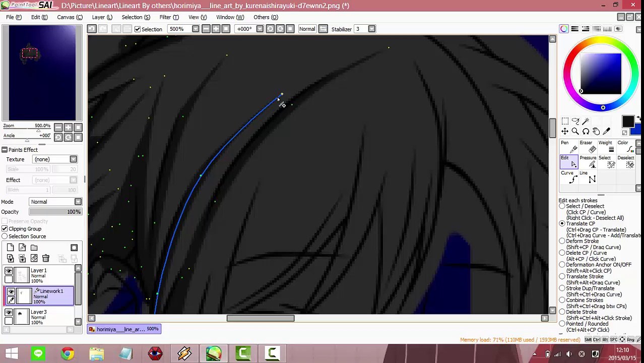This screenshot has height=363, width=644.
Task: Activate the rotate view tool
Action: (x=586, y=132)
